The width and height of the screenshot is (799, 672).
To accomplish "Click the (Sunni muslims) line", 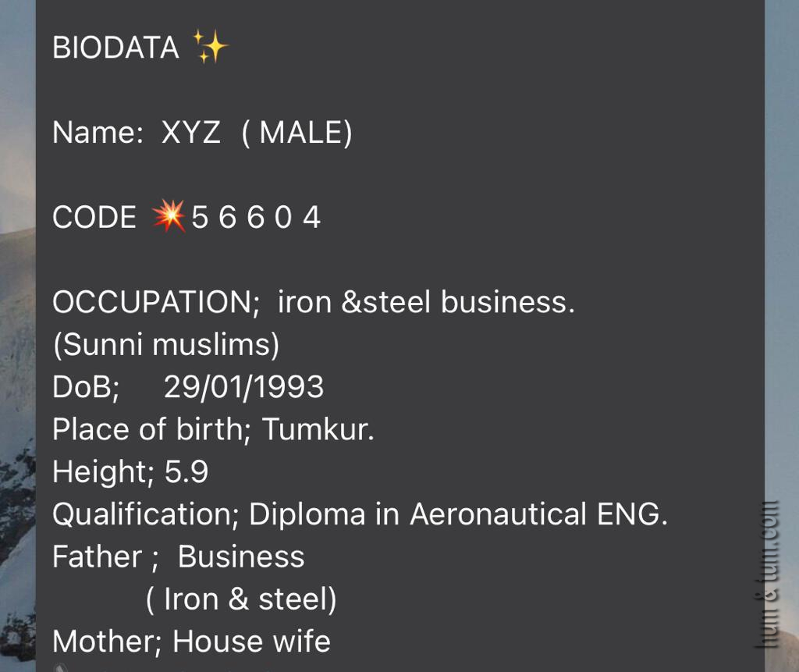I will pos(165,344).
